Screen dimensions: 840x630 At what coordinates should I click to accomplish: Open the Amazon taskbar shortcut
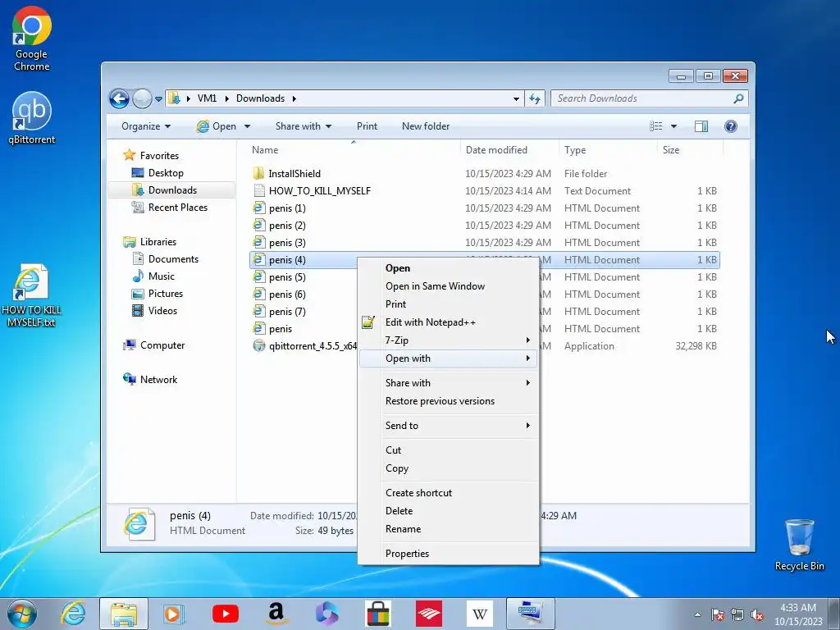(x=276, y=614)
